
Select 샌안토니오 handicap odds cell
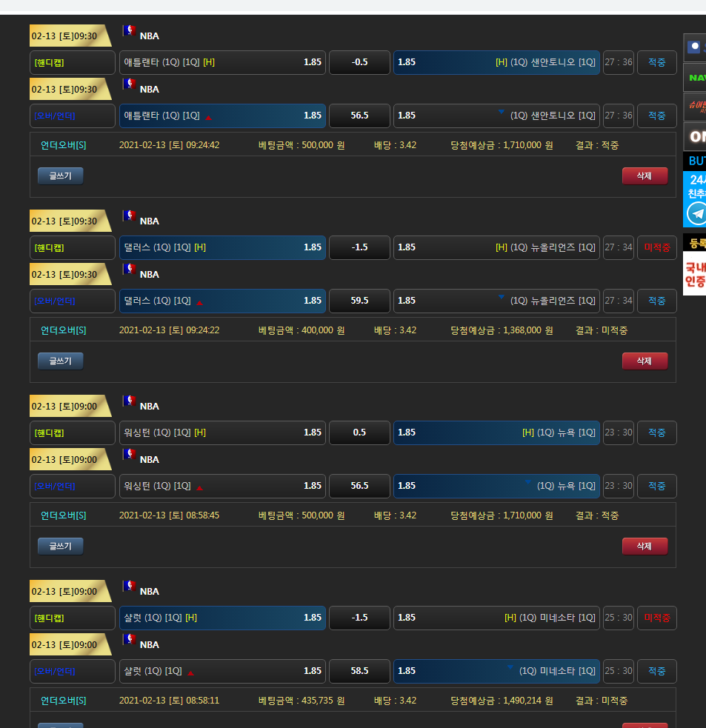pos(496,62)
